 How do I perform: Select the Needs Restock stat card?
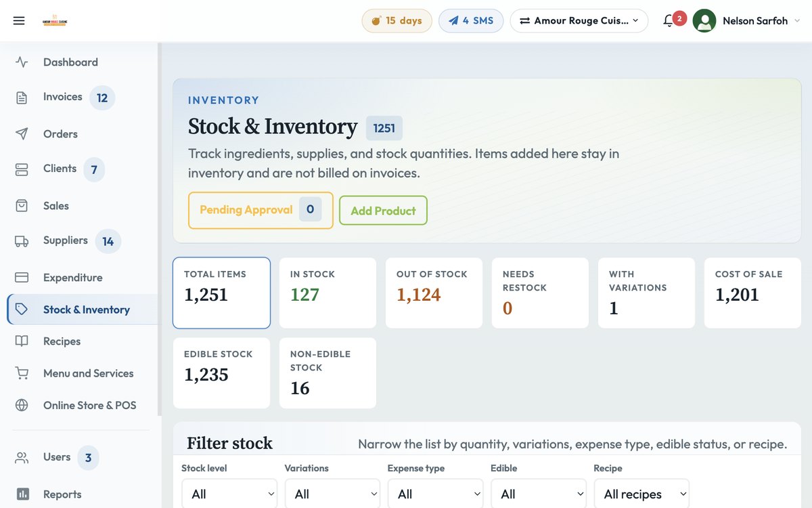[540, 293]
